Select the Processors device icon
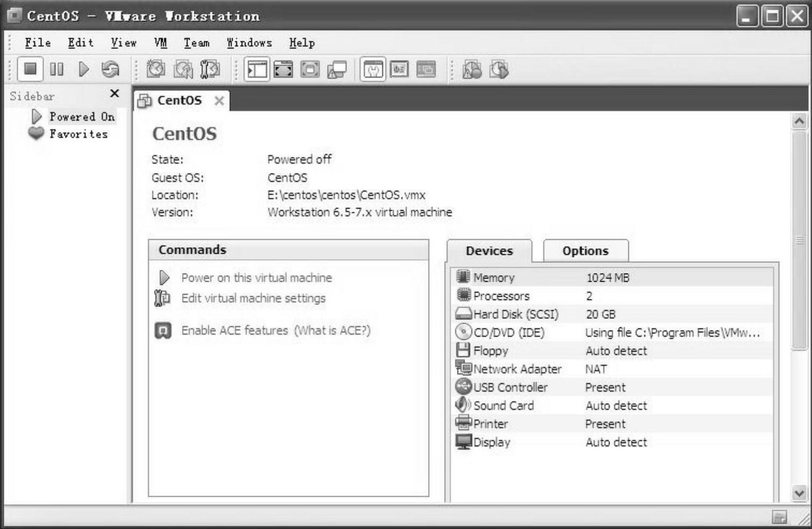The height and width of the screenshot is (529, 812). (463, 295)
